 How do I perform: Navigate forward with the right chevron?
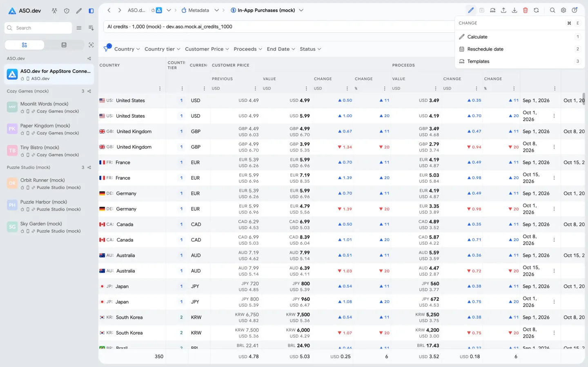[x=120, y=10]
